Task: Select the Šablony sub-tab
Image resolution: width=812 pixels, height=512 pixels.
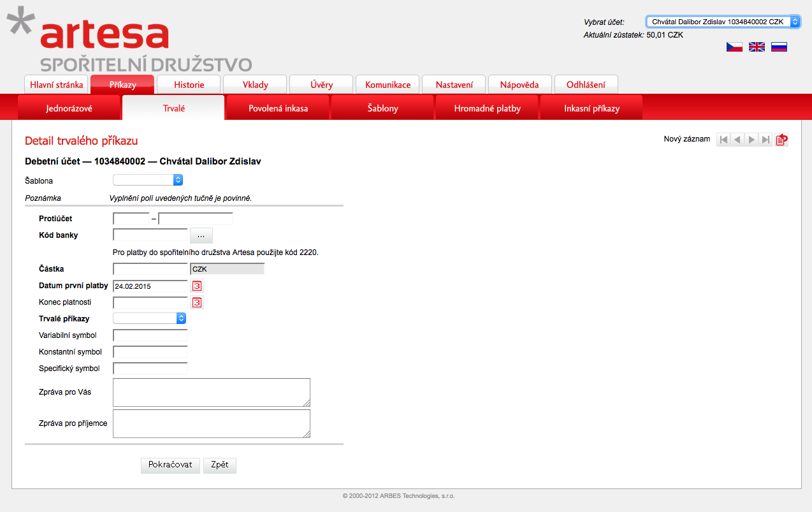Action: tap(382, 108)
